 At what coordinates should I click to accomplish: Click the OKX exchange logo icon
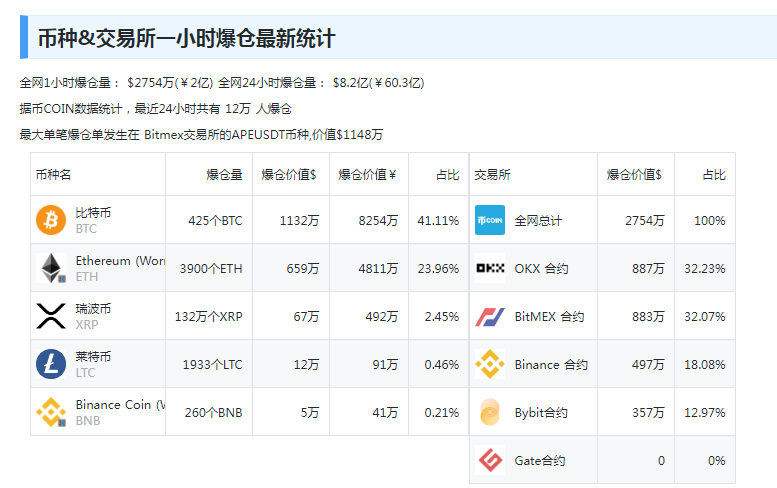click(x=490, y=268)
